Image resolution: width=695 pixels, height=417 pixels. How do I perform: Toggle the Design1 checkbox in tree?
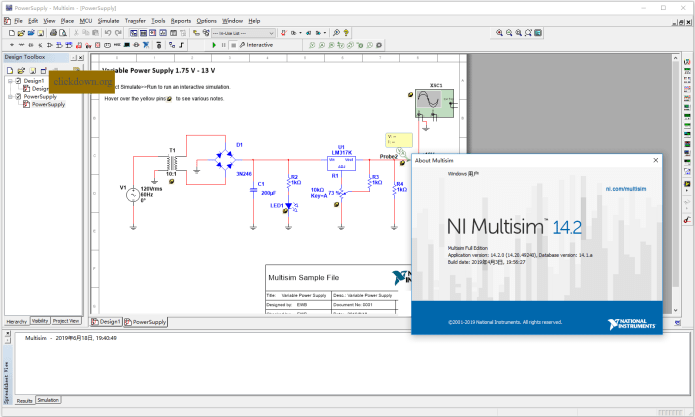[17, 81]
